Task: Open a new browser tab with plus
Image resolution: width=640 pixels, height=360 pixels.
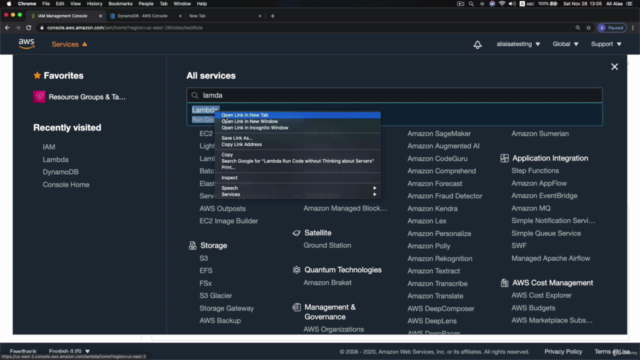Action: [x=273, y=16]
